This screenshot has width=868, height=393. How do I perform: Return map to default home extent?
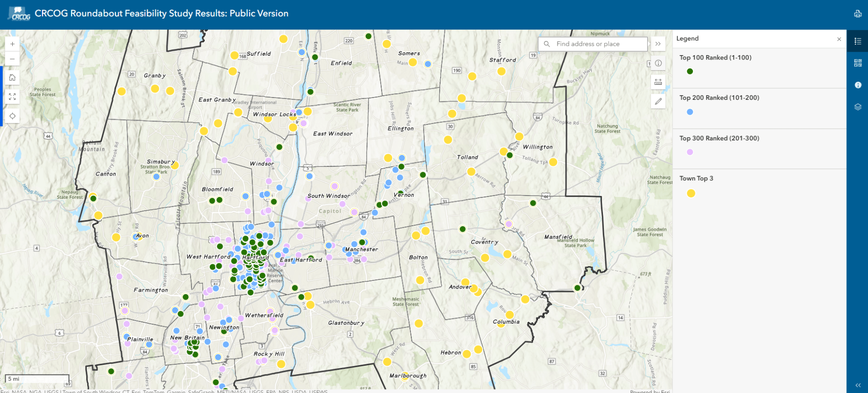point(12,78)
